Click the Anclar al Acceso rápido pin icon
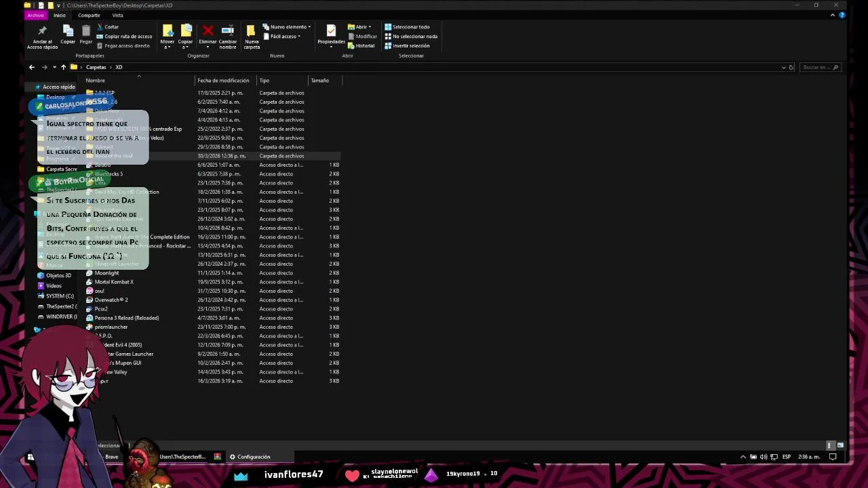The height and width of the screenshot is (488, 868). (42, 31)
